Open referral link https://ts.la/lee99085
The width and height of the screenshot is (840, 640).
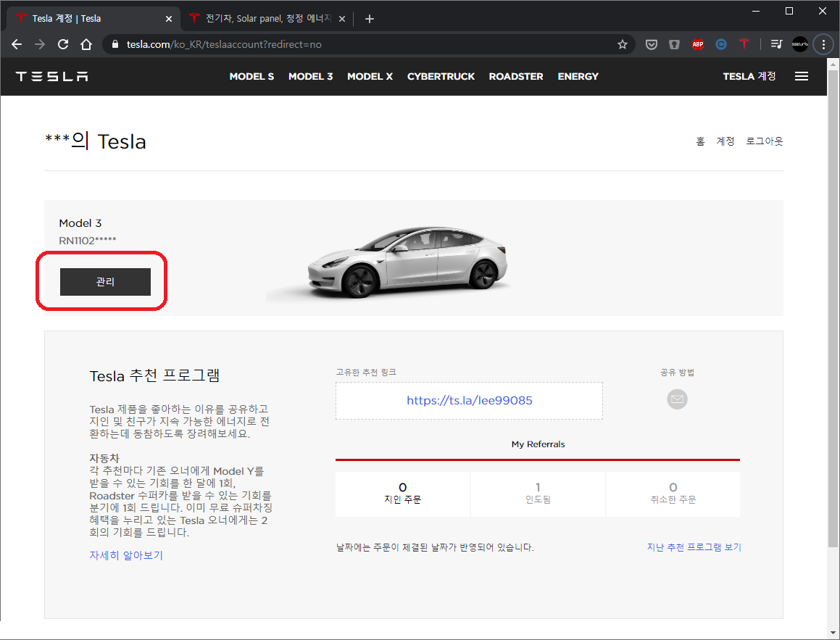tap(470, 401)
